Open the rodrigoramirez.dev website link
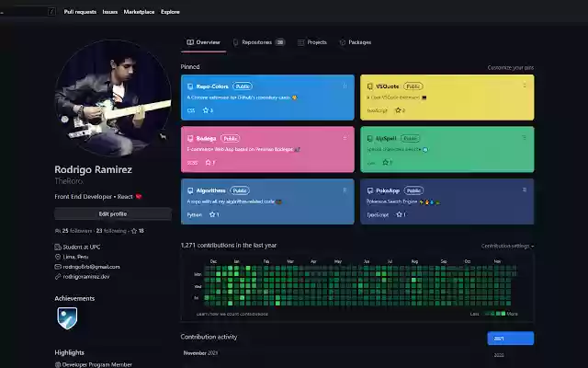Viewport: 588px width, 368px height. 86,277
